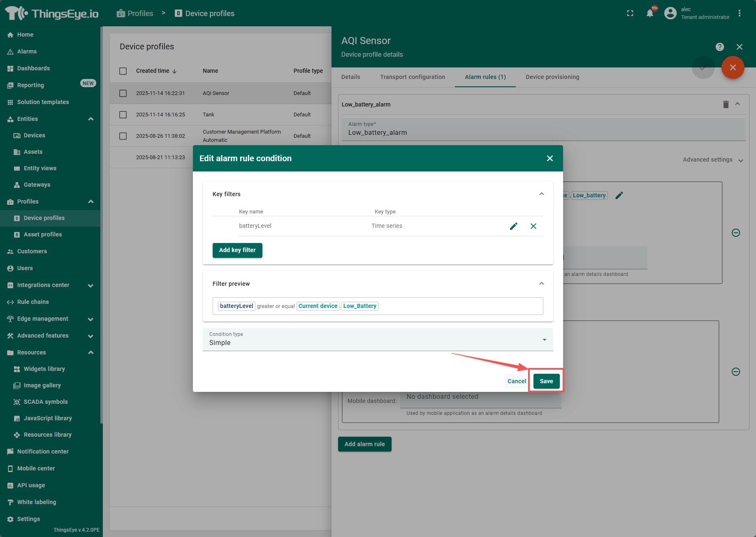Save the alarm rule condition

click(546, 381)
